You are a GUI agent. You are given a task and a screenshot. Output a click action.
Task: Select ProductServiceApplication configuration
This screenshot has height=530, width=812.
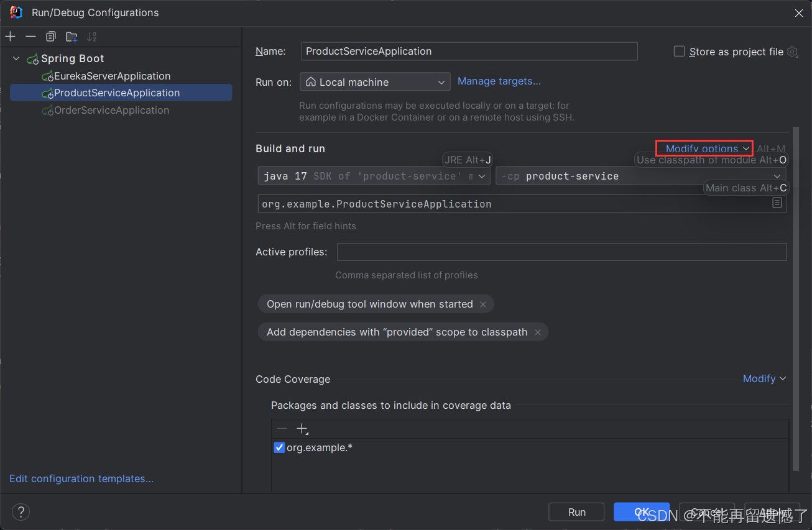(x=121, y=93)
